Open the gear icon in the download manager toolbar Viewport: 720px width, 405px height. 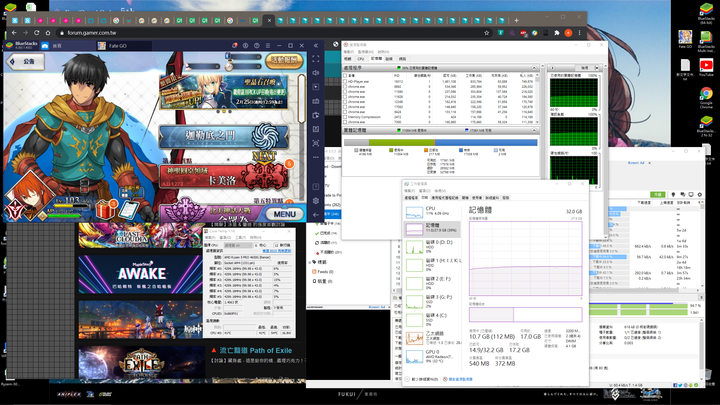pyautogui.click(x=700, y=195)
